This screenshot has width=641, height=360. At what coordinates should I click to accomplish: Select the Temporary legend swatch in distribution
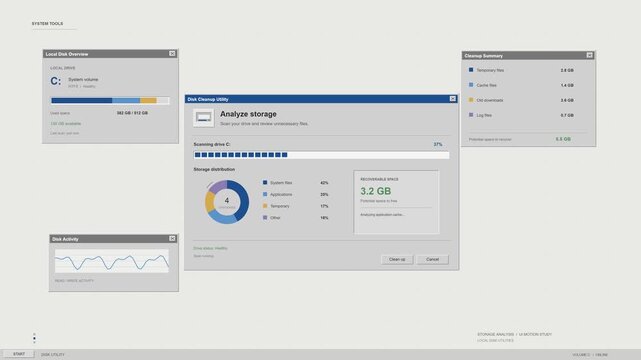point(265,206)
